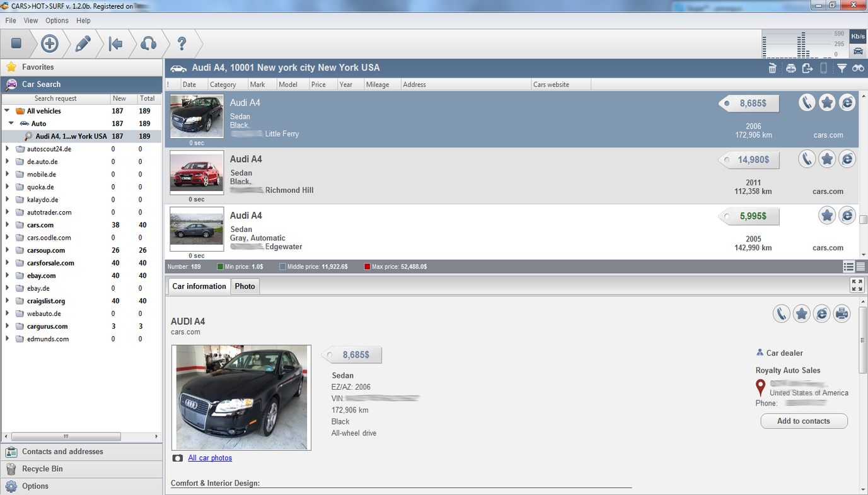Click the Add to contacts button

pos(804,421)
